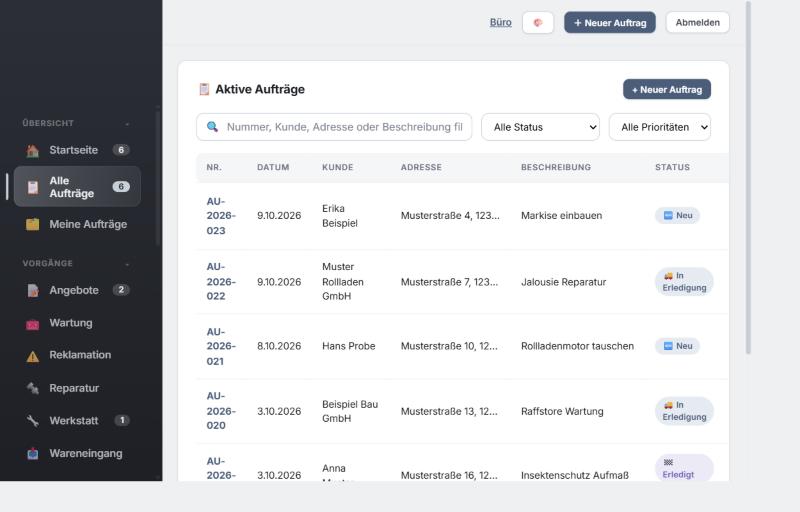
Task: Click the BESCHREIBUNG column header
Action: [556, 167]
